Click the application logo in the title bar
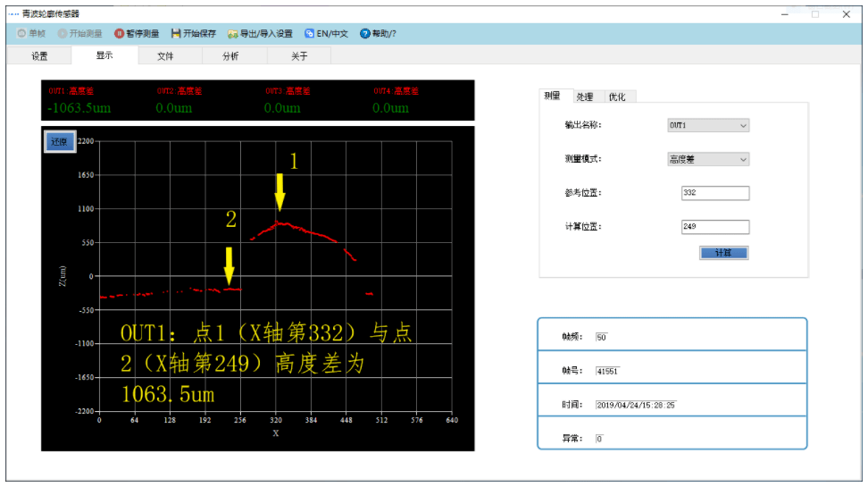 click(x=13, y=14)
